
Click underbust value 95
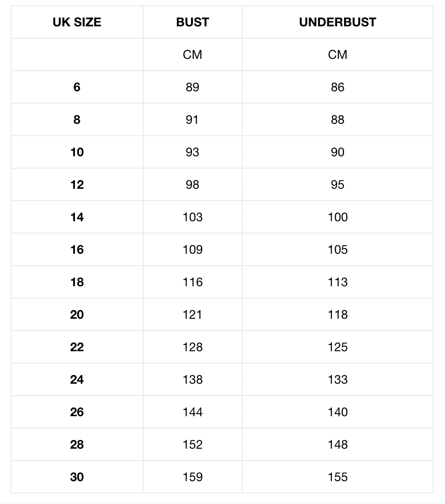337,184
